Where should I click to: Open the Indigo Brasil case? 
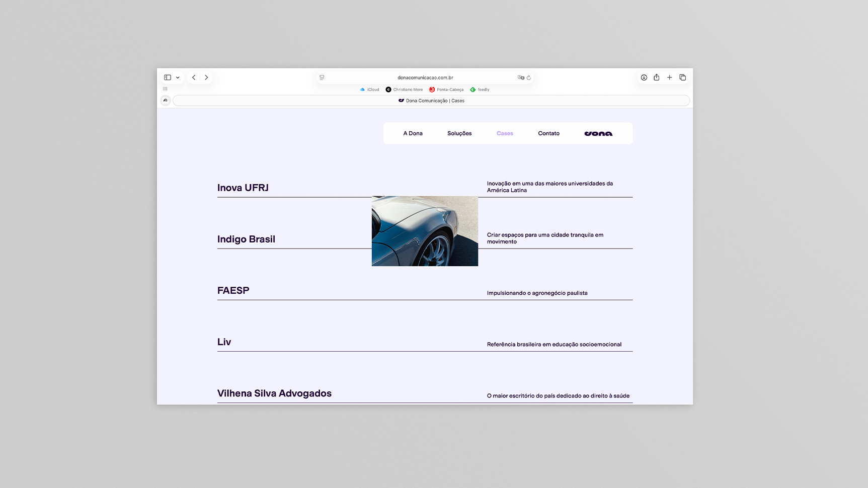point(247,239)
